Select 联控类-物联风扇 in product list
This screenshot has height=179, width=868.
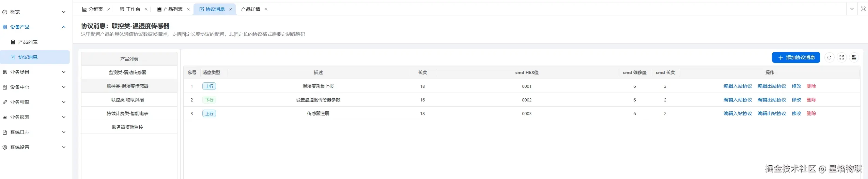pyautogui.click(x=128, y=100)
